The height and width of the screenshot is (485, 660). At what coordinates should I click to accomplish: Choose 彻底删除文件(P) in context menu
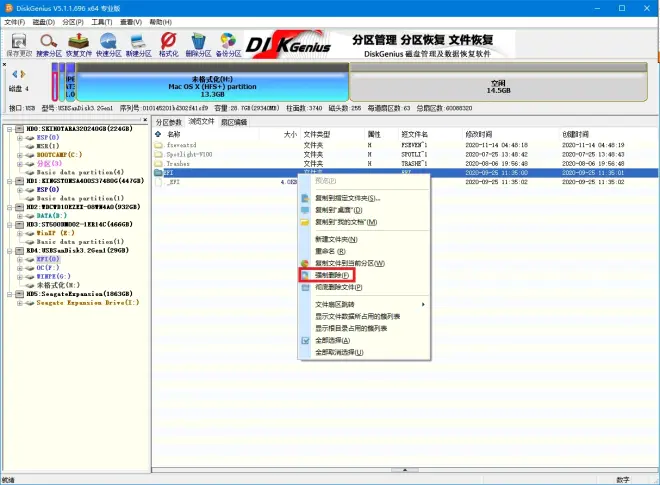tap(364, 287)
